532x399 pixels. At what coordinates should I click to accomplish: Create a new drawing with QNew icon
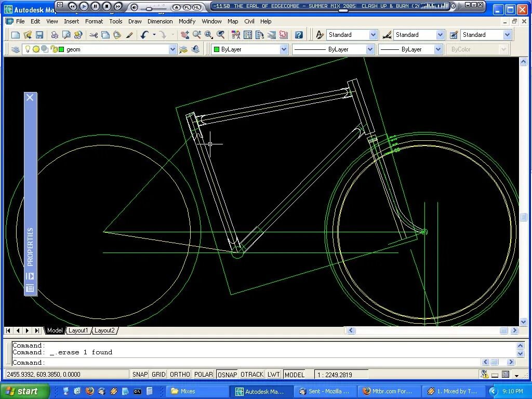tap(15, 35)
